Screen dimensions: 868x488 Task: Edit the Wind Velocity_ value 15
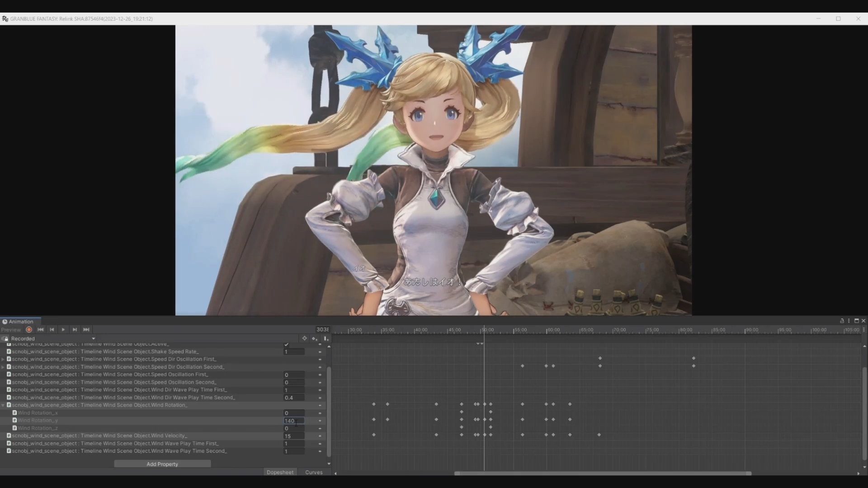294,436
